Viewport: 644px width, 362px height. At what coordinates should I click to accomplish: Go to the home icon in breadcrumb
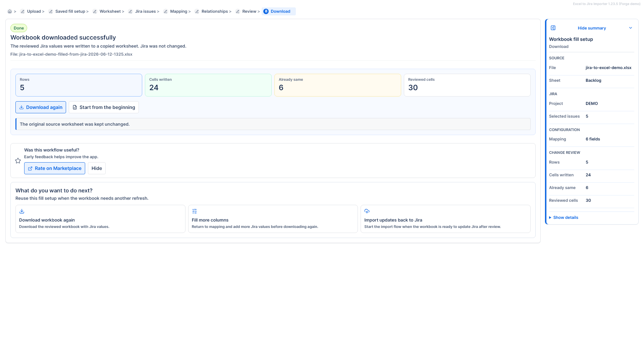[10, 11]
